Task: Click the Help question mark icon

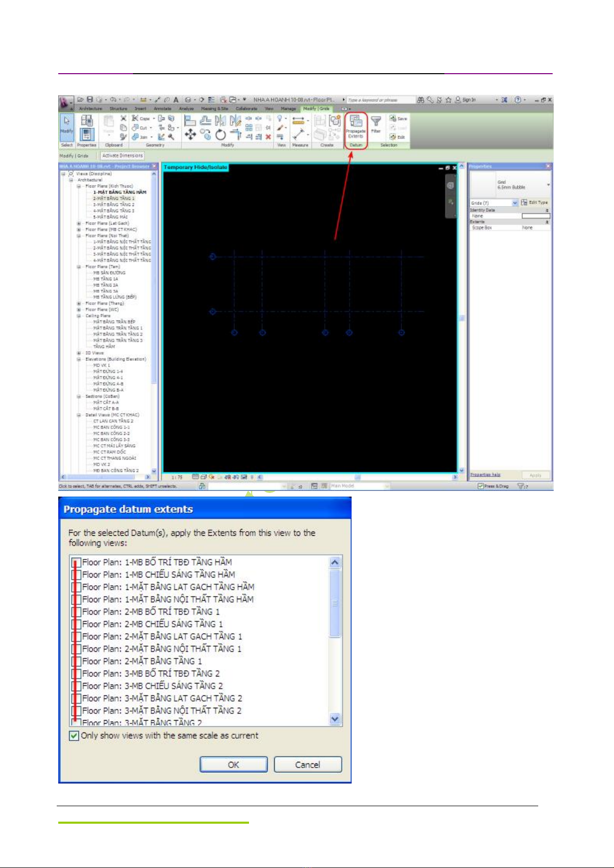Action: (x=518, y=100)
